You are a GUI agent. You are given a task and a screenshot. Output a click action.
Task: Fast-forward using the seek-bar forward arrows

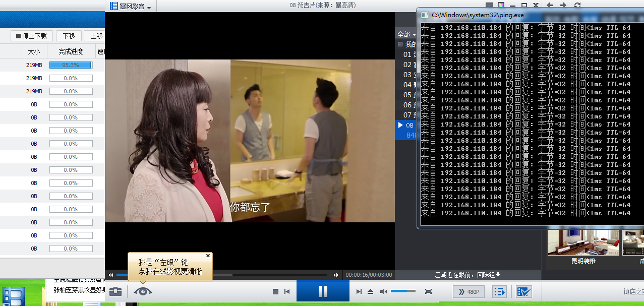point(336,275)
